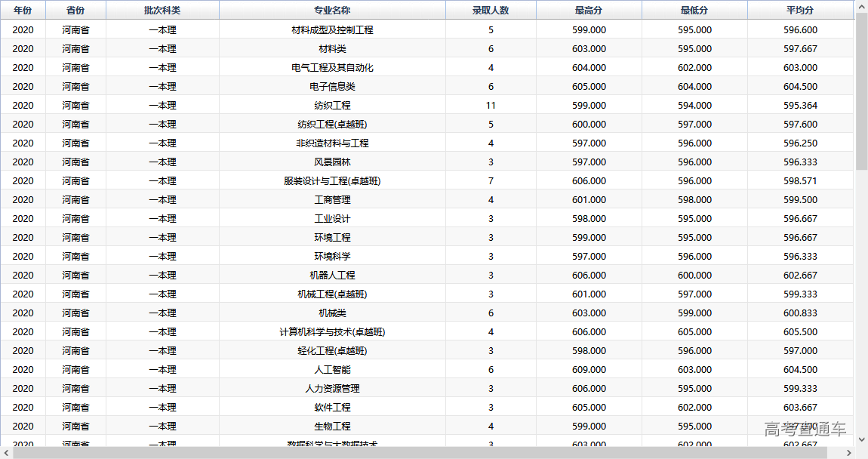Screen dimensions: 868x459
Task: Select the 材料成型及控制工程 major cell
Action: tap(332, 30)
